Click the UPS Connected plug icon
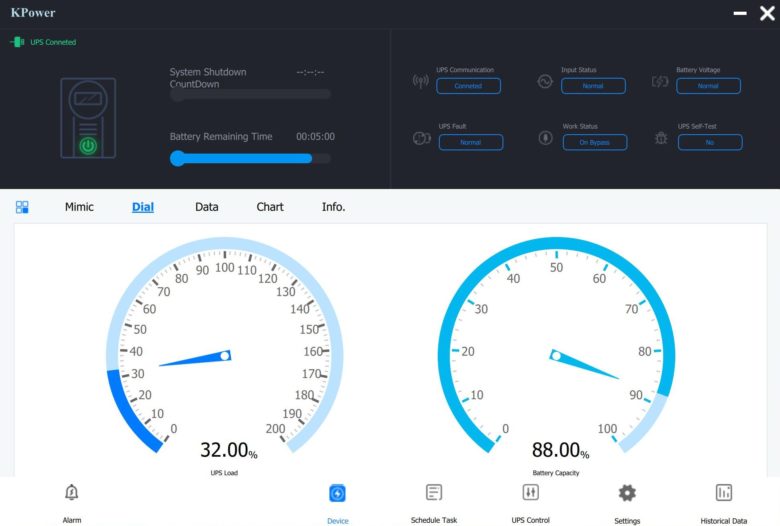This screenshot has width=780, height=526. coord(17,42)
